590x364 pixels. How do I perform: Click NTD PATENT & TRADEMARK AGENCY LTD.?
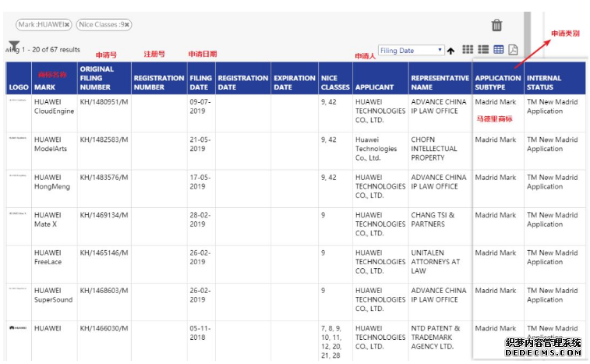(x=436, y=337)
